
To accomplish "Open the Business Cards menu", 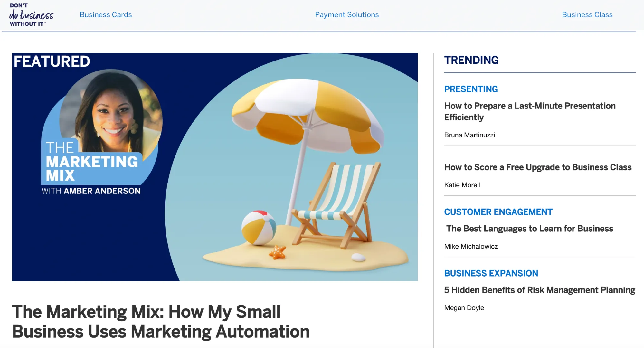I will 106,15.
